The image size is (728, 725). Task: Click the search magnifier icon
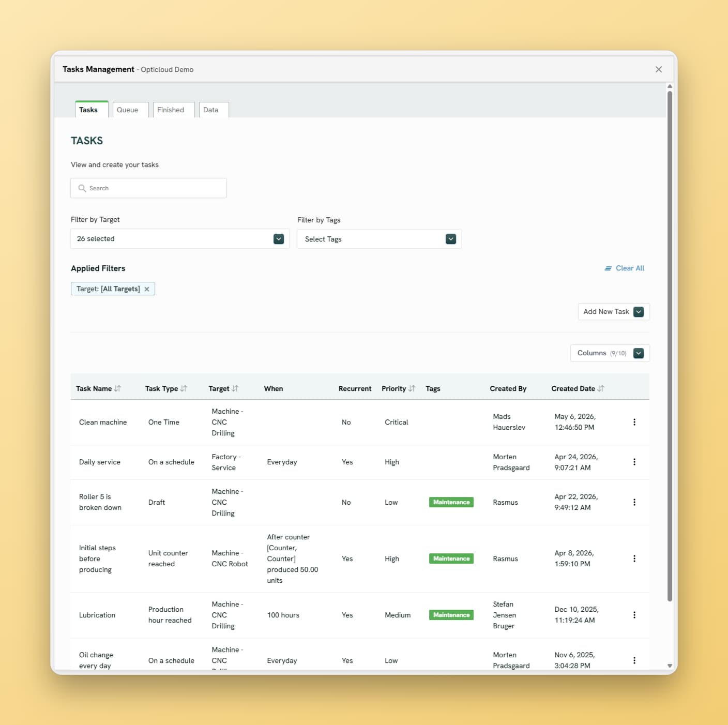click(82, 188)
